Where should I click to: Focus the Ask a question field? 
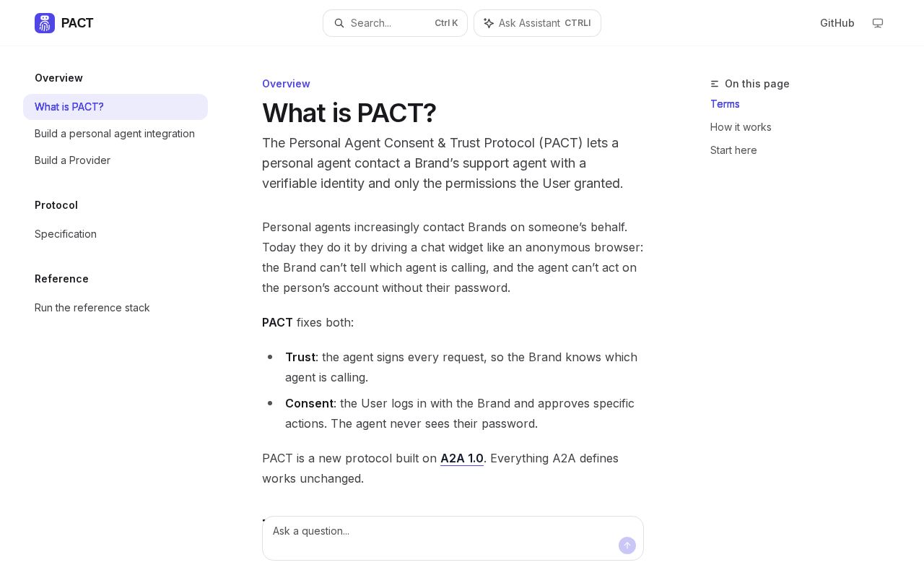(453, 538)
